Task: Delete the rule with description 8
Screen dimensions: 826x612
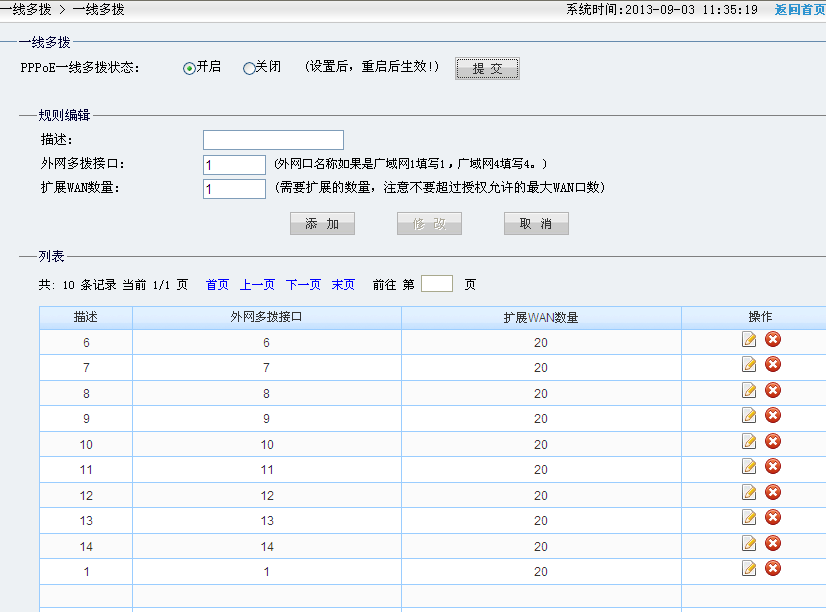Action: coord(773,391)
